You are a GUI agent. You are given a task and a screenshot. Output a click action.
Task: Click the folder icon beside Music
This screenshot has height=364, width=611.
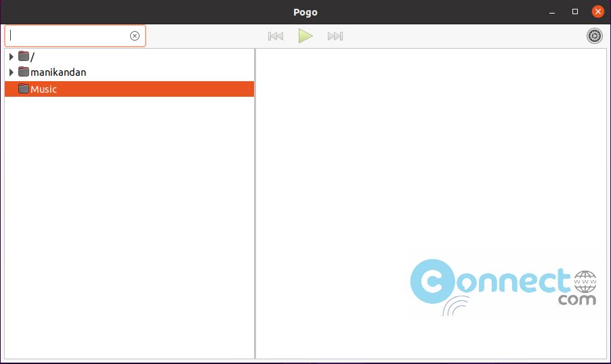click(x=24, y=89)
